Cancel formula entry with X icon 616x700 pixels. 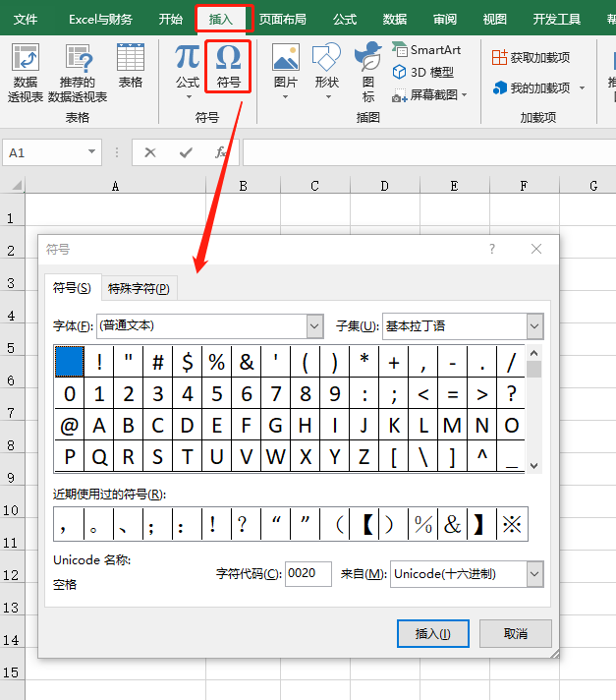[150, 152]
